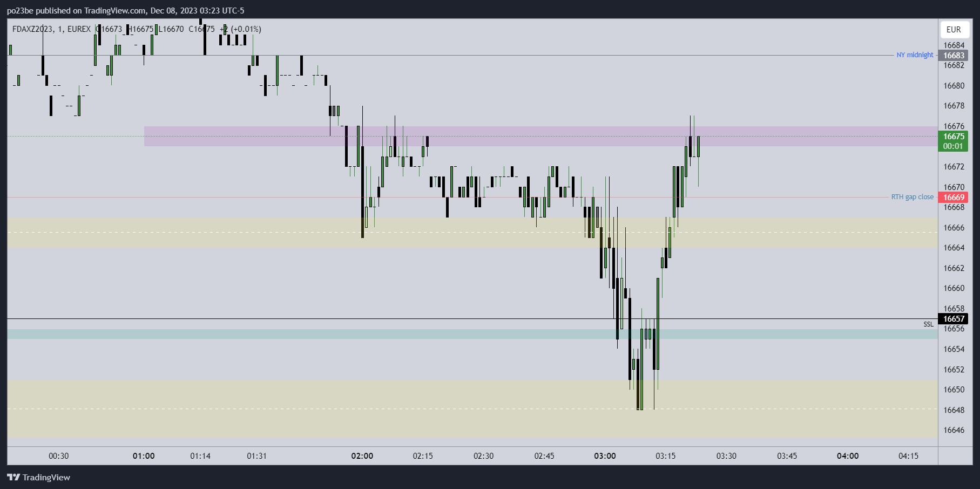The width and height of the screenshot is (980, 489).
Task: Select the lower yellow zone near 16648
Action: click(324, 409)
